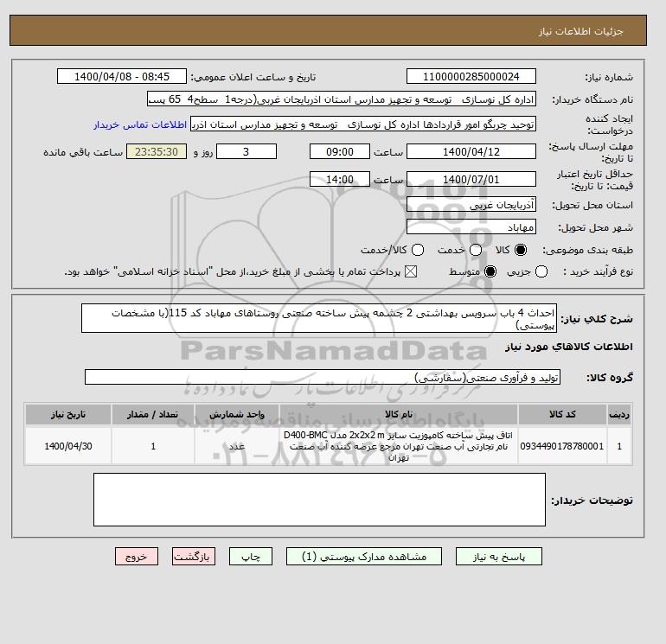Click the تعداد / مقدار column header
The height and width of the screenshot is (644, 666).
click(153, 414)
